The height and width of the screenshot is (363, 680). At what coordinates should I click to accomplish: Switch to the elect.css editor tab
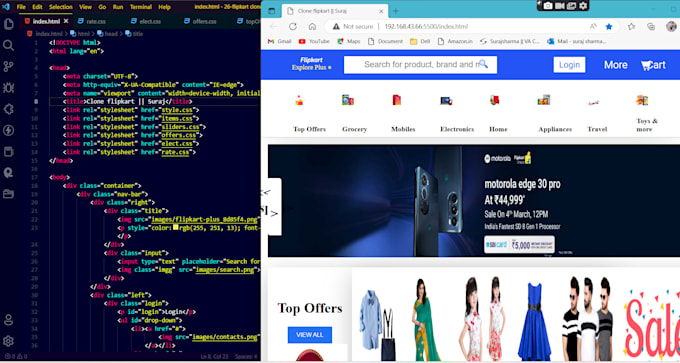pyautogui.click(x=146, y=21)
